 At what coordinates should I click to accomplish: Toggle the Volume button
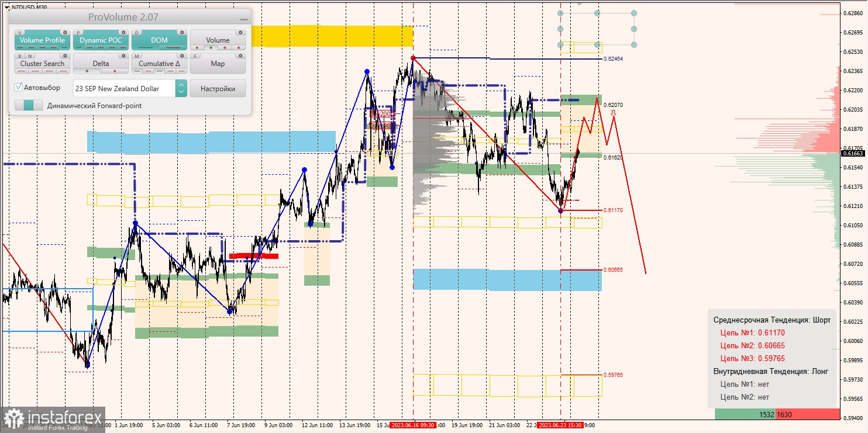tap(218, 40)
